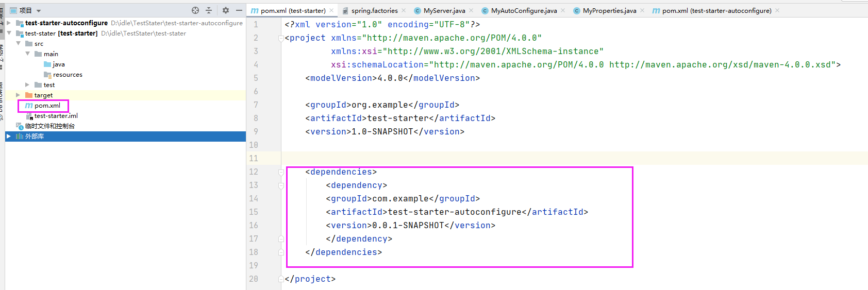Viewport: 868px width, 290px height.
Task: Click the class icon on MyServer.java tab
Action: tap(418, 11)
